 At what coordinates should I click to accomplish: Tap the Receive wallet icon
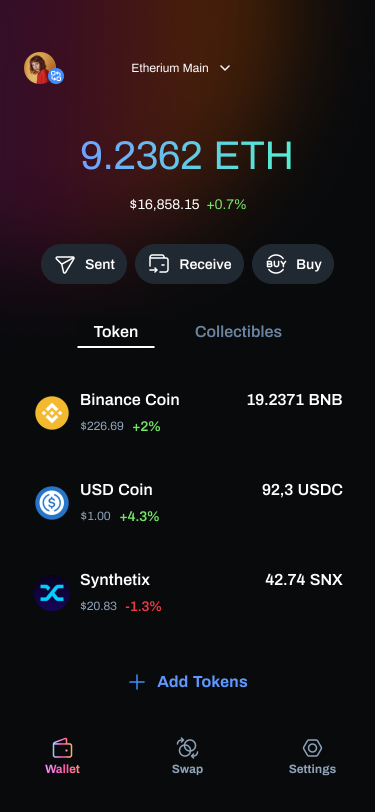click(x=158, y=264)
